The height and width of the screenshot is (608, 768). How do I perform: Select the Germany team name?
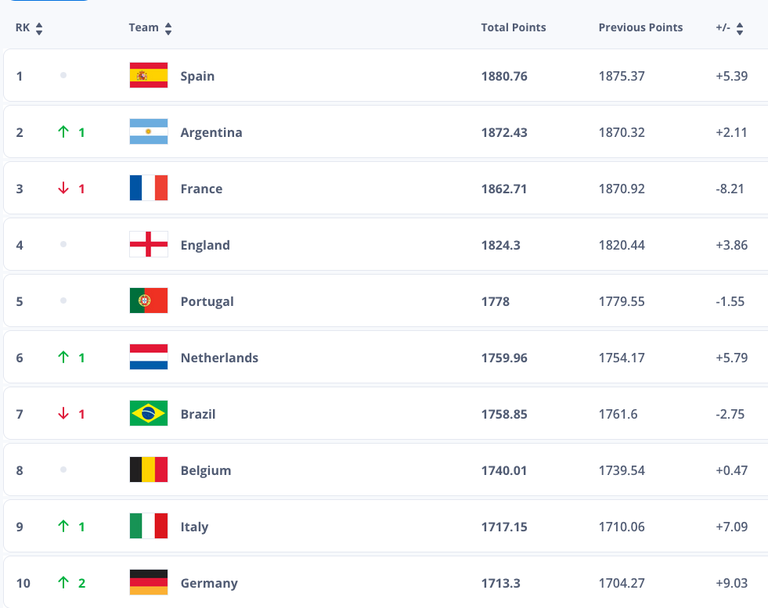209,583
